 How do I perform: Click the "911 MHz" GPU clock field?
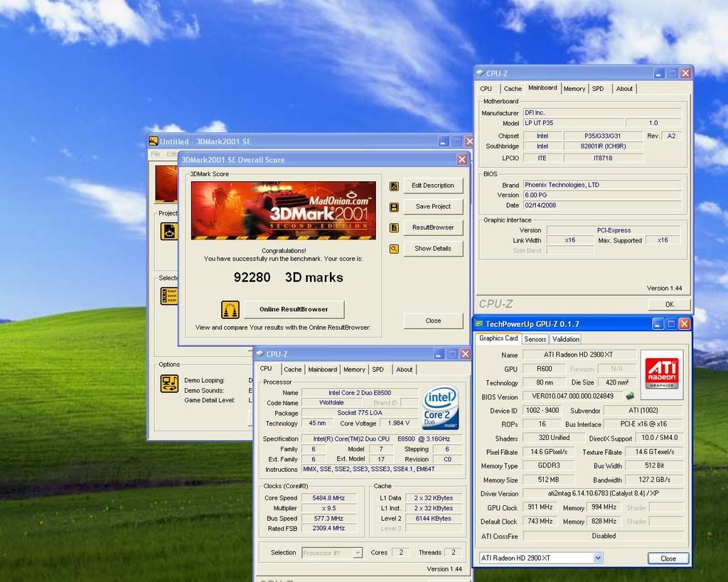[x=540, y=507]
